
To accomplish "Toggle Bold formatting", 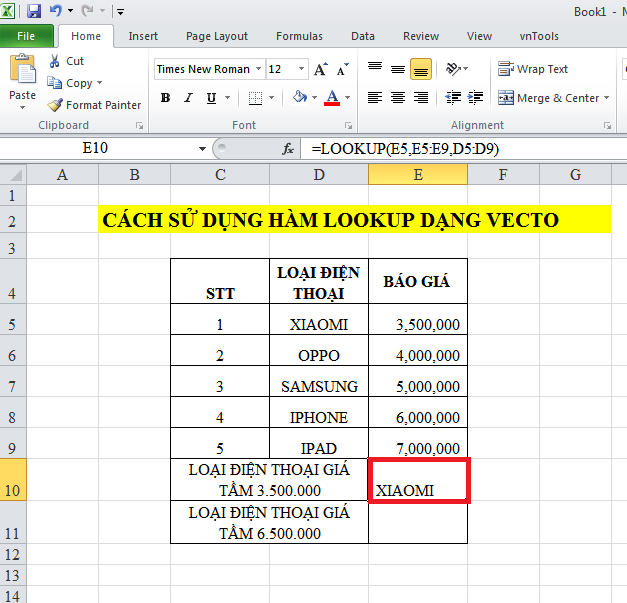I will (x=165, y=98).
